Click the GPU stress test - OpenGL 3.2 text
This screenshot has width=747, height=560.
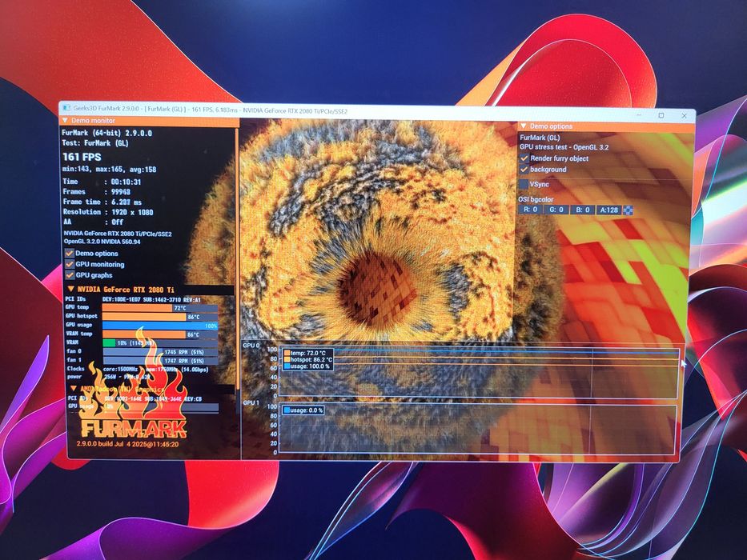(x=564, y=147)
